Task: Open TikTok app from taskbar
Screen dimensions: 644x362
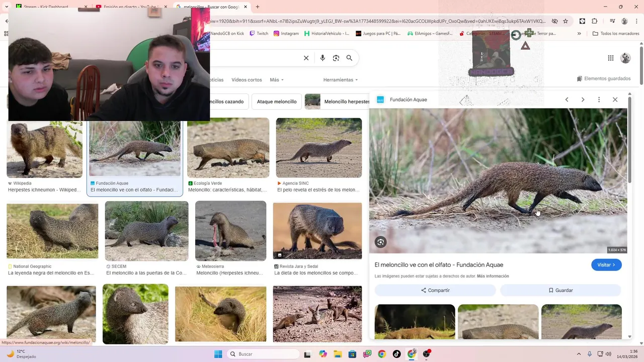Action: 397,354
